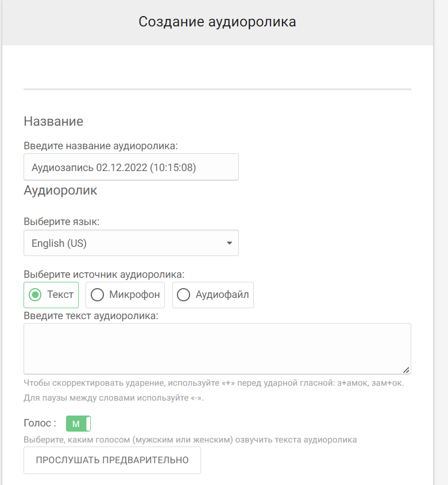Click the "Введите текст аудиоролика:" label

click(x=91, y=315)
